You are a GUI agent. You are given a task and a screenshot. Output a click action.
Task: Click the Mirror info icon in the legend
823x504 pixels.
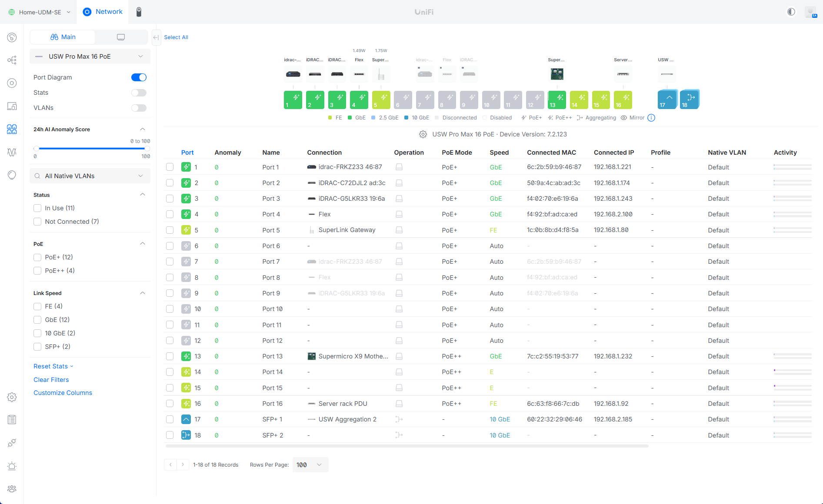[x=651, y=118]
